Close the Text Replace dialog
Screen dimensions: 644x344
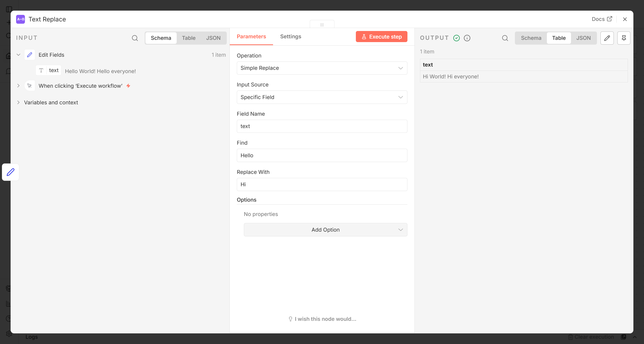pos(625,19)
